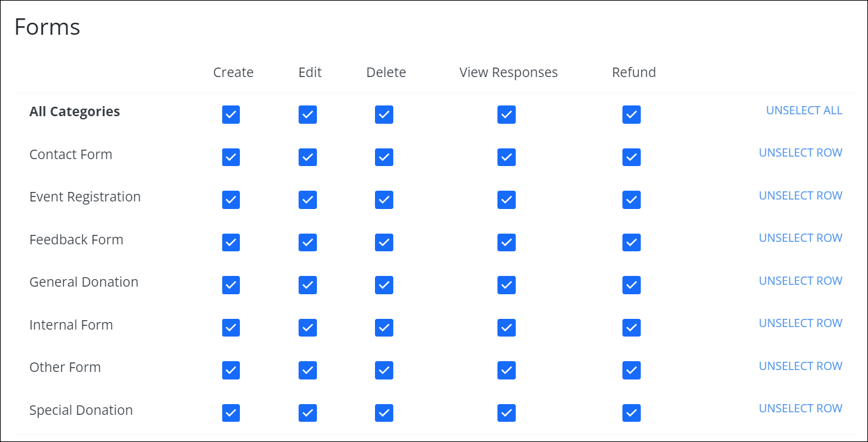Unselect the Internal Form row
Image resolution: width=868 pixels, height=442 pixels.
800,323
